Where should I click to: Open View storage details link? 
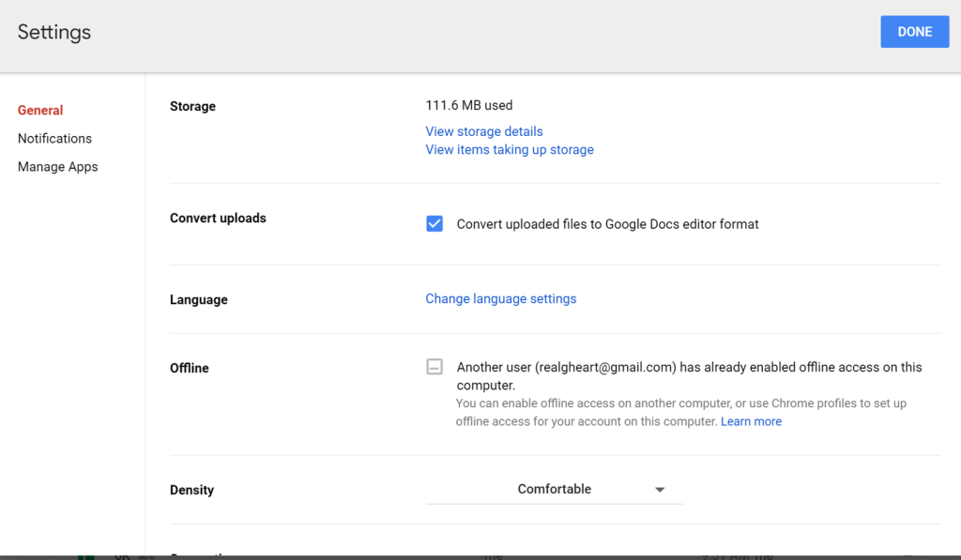[x=484, y=131]
